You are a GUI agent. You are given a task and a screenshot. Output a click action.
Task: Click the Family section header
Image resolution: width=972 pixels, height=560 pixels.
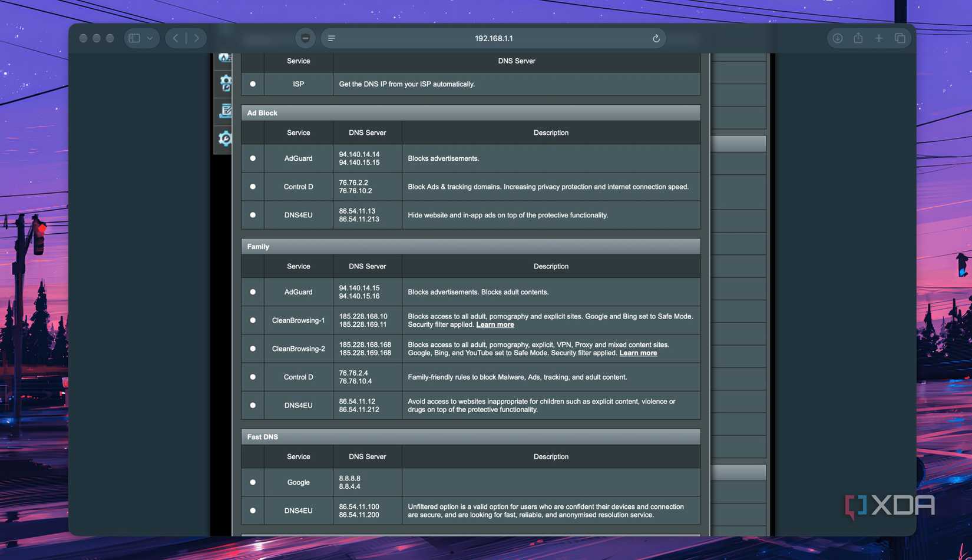[471, 246]
